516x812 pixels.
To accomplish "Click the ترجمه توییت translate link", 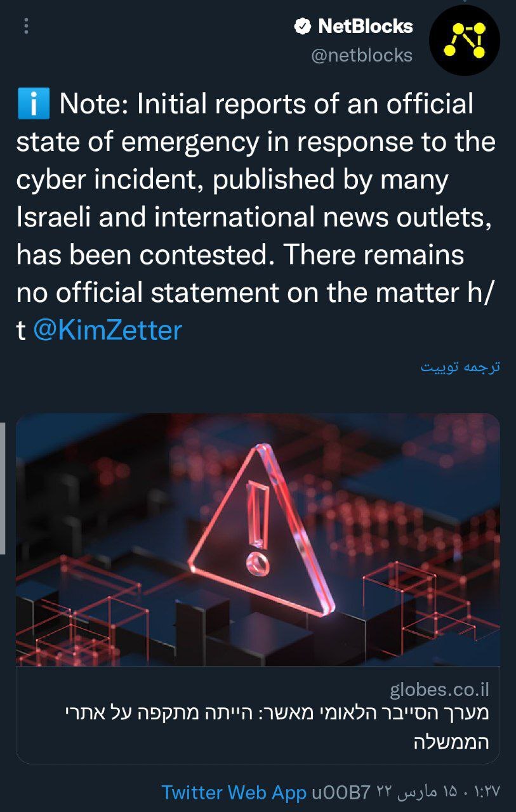I will 460,367.
